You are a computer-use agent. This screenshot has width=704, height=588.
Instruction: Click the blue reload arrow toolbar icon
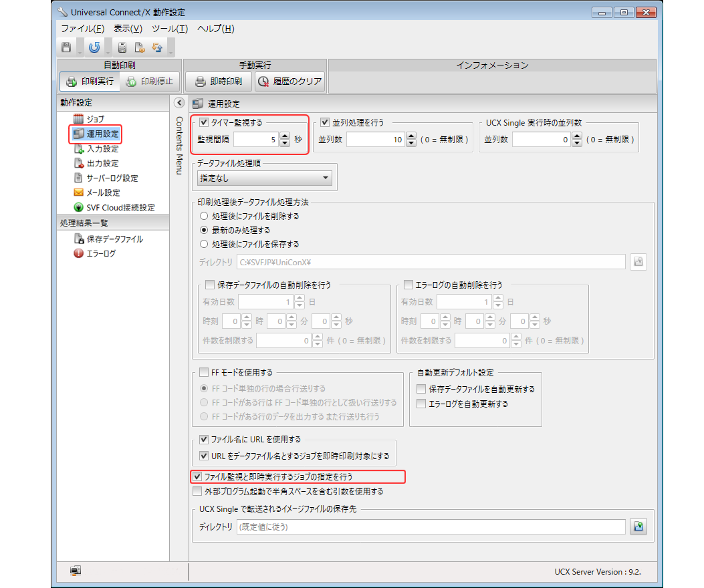(94, 47)
